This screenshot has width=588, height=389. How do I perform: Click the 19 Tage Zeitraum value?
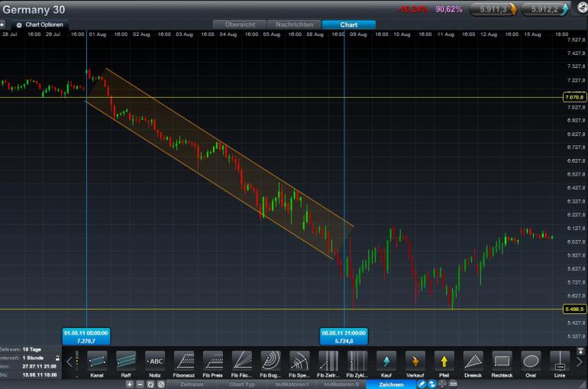click(x=32, y=349)
